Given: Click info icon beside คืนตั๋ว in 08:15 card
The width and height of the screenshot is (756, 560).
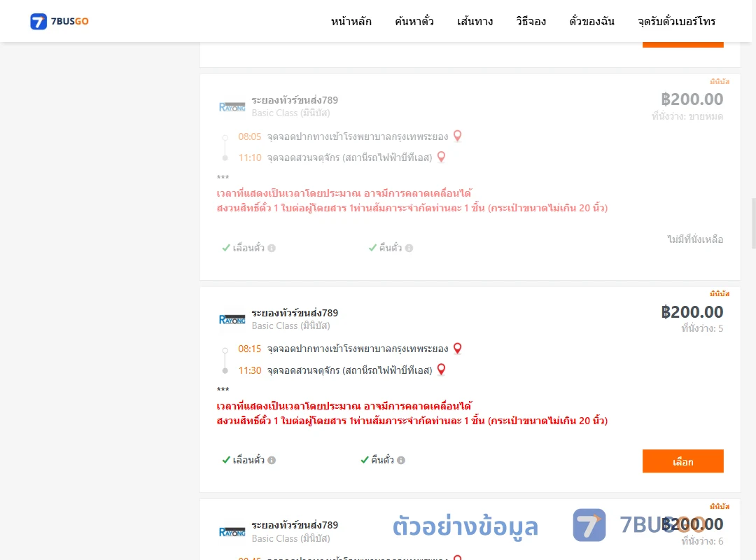Looking at the screenshot, I should [x=401, y=460].
